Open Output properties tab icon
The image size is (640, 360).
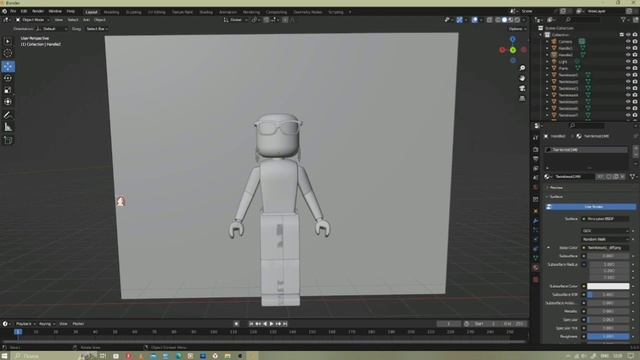tap(536, 159)
